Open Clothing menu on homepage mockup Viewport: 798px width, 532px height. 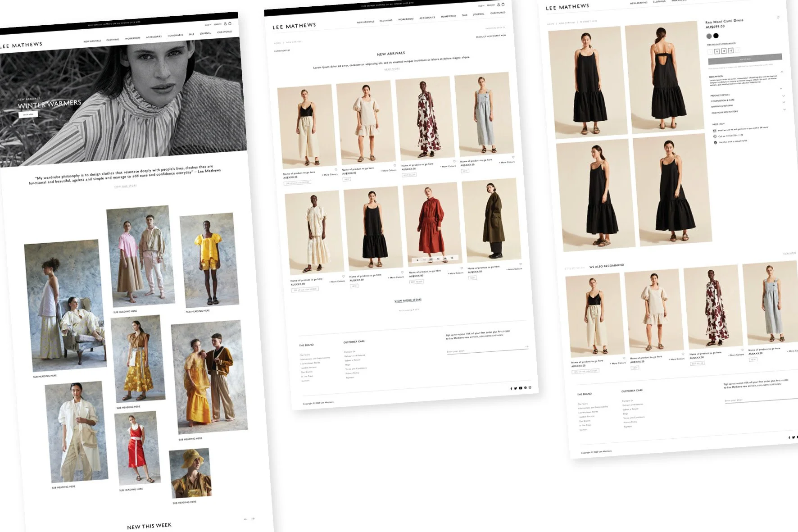(x=113, y=40)
